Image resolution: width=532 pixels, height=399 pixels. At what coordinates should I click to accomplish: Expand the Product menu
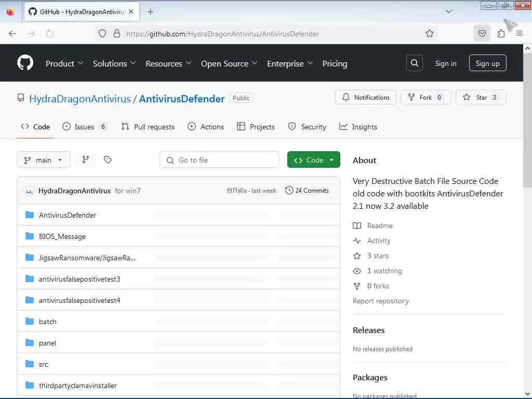click(64, 63)
